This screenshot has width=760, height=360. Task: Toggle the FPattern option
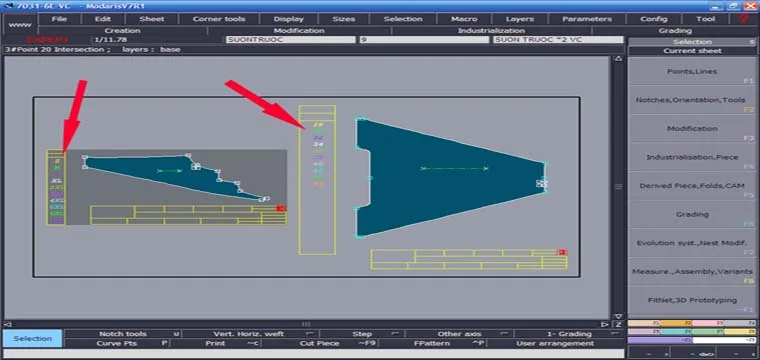point(432,343)
